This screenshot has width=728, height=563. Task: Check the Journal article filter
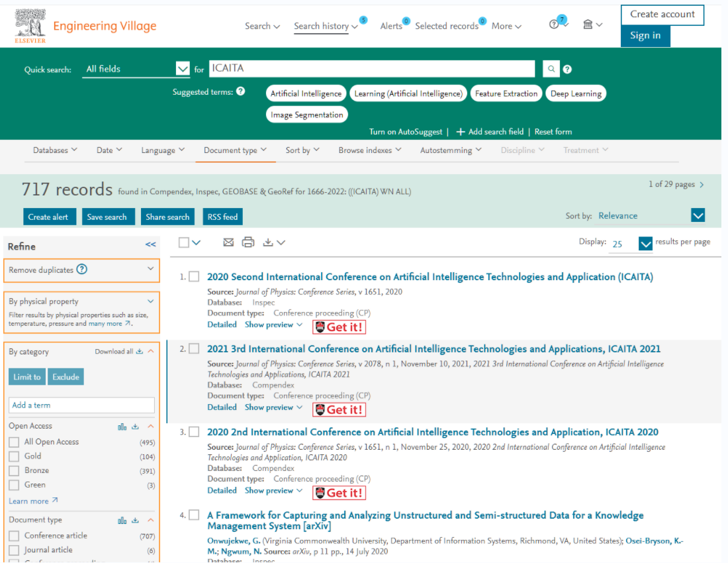point(15,550)
